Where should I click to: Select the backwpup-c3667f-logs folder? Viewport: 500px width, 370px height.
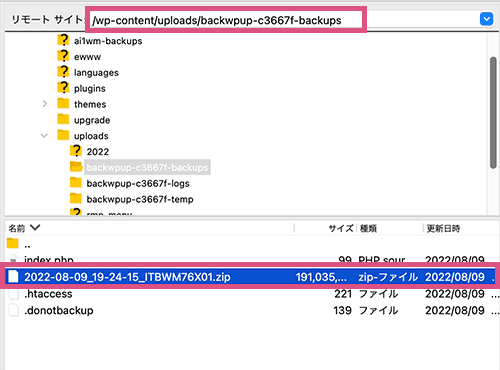coord(138,183)
